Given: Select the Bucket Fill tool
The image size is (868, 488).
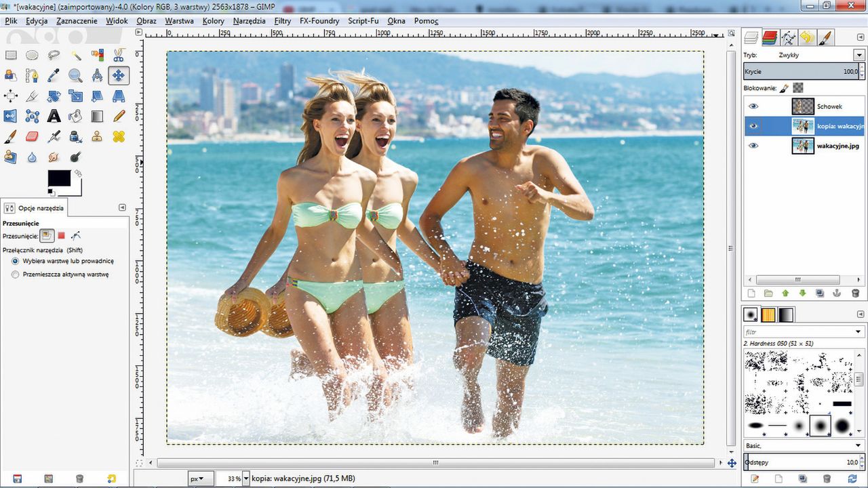Looking at the screenshot, I should pyautogui.click(x=75, y=116).
